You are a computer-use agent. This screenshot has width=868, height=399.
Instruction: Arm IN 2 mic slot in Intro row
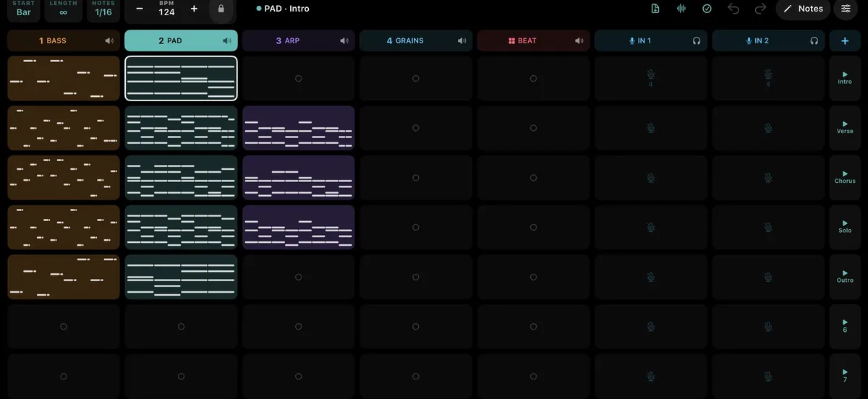768,78
